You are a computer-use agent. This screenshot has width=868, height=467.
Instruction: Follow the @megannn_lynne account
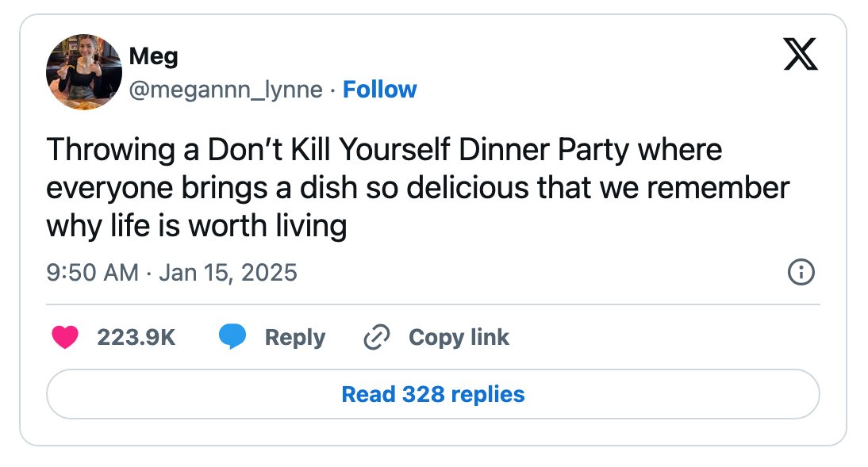[380, 89]
